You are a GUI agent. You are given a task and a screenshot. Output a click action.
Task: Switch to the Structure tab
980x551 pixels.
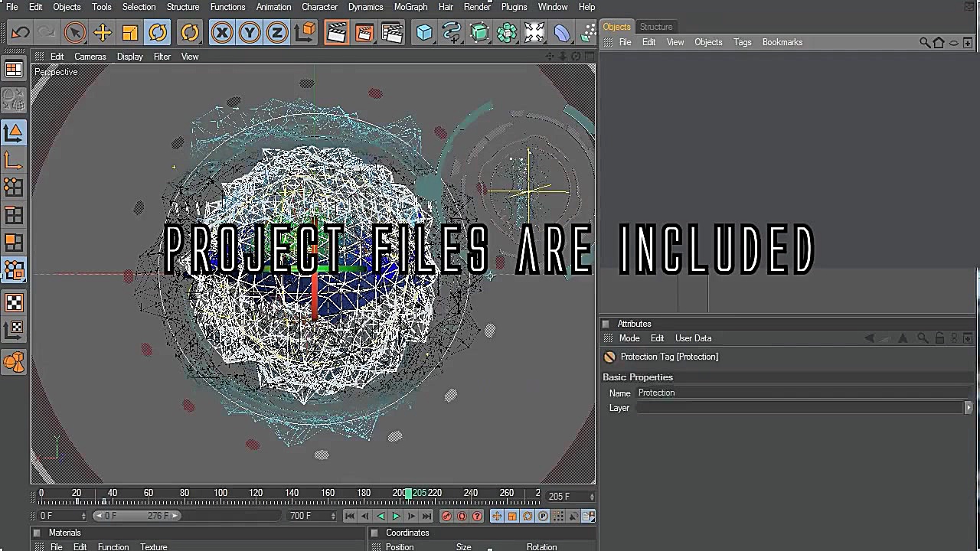[655, 27]
